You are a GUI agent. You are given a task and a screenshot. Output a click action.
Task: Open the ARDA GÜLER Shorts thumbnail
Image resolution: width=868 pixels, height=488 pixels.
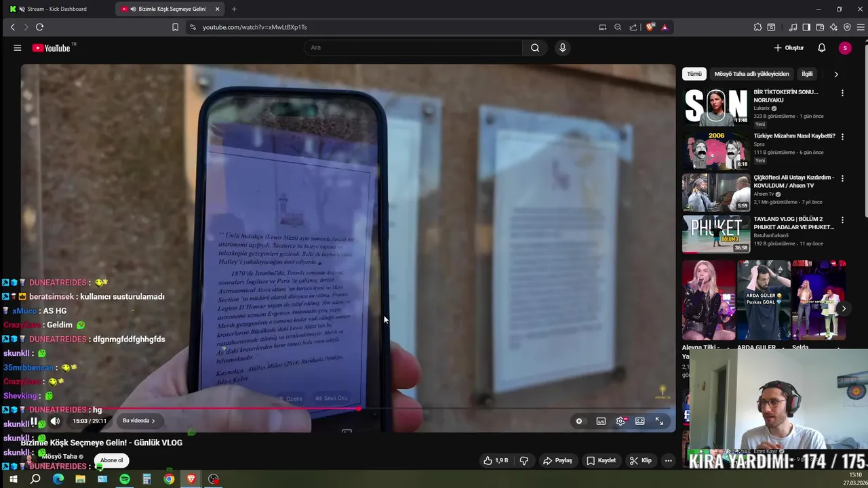(x=764, y=300)
